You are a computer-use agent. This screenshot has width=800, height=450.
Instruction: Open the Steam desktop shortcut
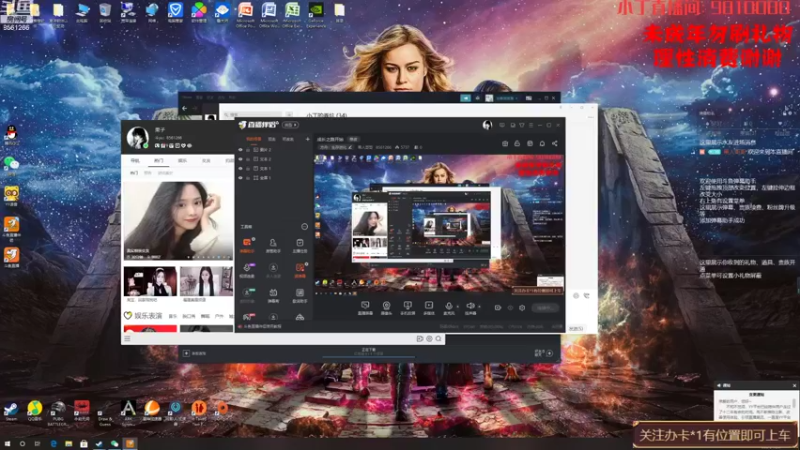pyautogui.click(x=11, y=410)
